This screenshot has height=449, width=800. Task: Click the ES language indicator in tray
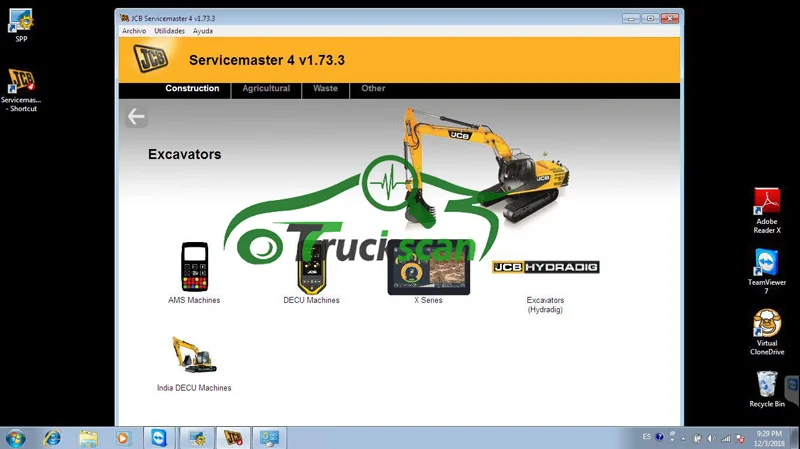(646, 437)
